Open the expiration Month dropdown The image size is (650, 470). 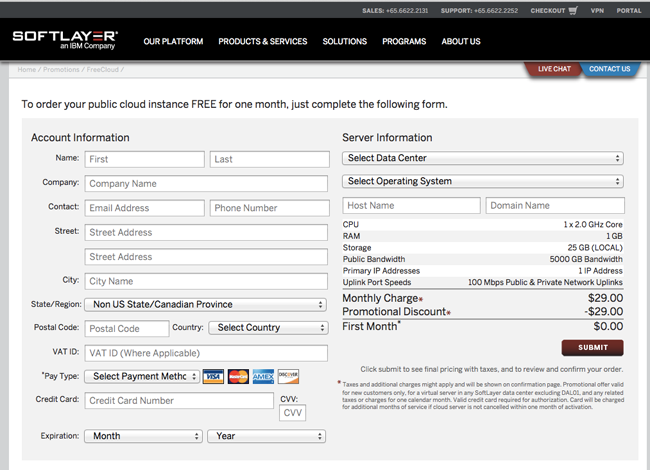(143, 436)
